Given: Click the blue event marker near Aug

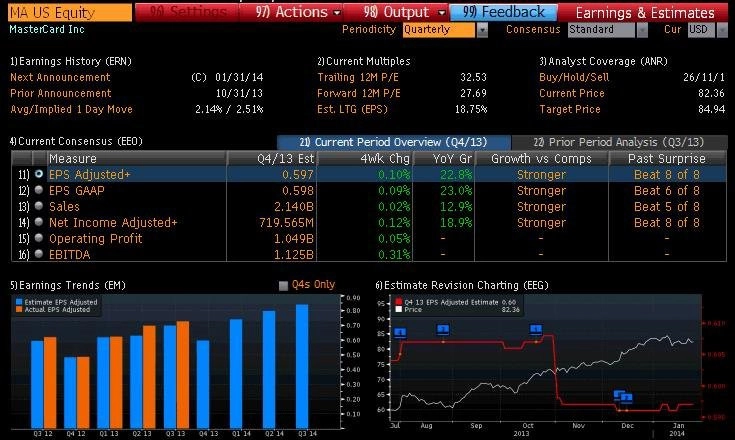Looking at the screenshot, I should (443, 329).
